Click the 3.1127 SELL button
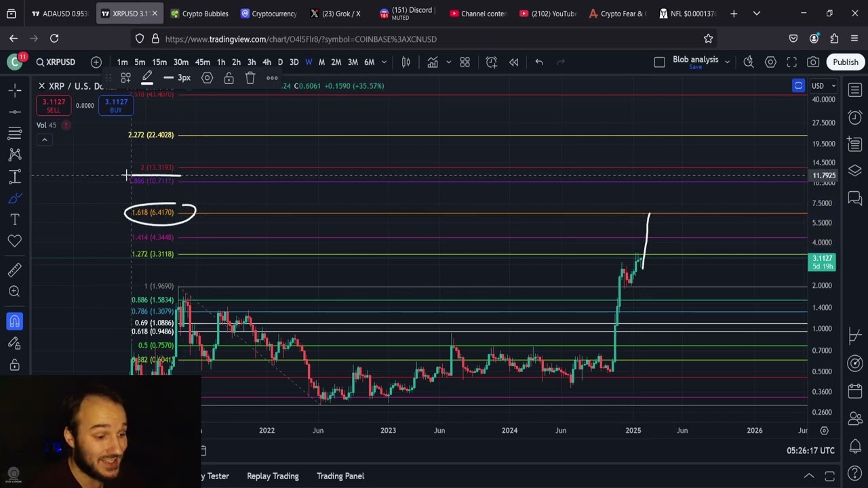This screenshot has width=868, height=488. coord(54,106)
